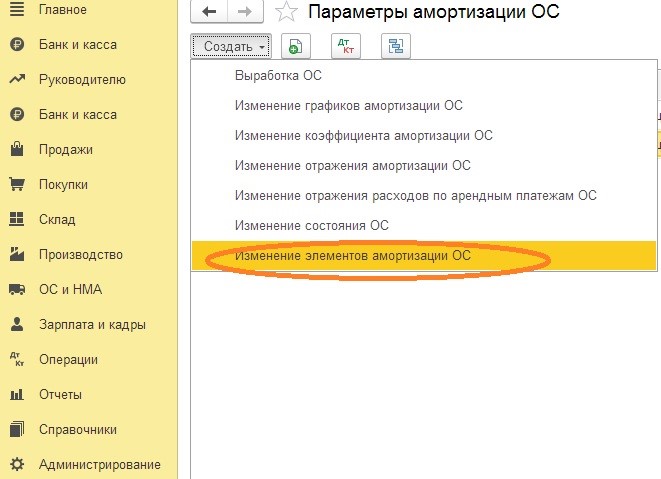This screenshot has height=479, width=661.
Task: Choose Изменение коэффициента амортизации ОС
Action: point(424,135)
